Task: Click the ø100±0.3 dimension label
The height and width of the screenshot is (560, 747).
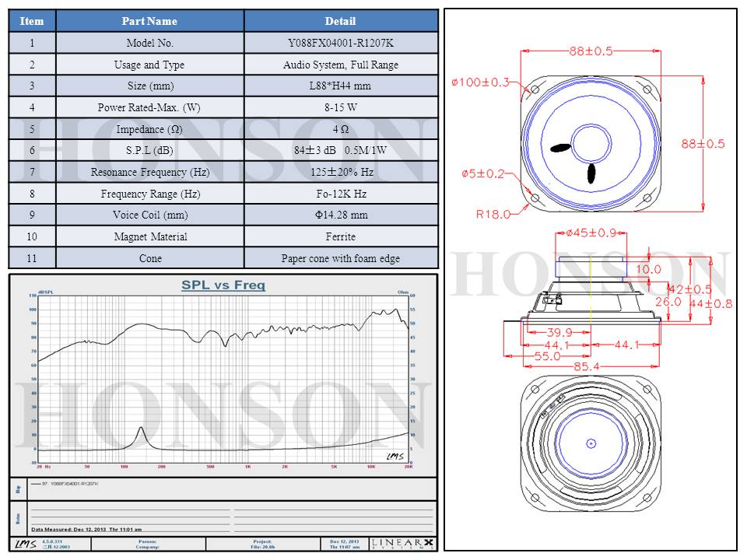Action: pyautogui.click(x=480, y=82)
